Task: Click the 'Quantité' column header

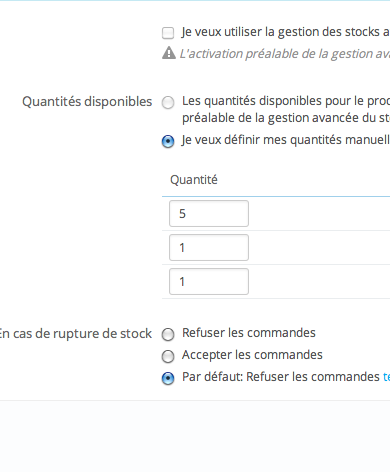Action: click(194, 180)
